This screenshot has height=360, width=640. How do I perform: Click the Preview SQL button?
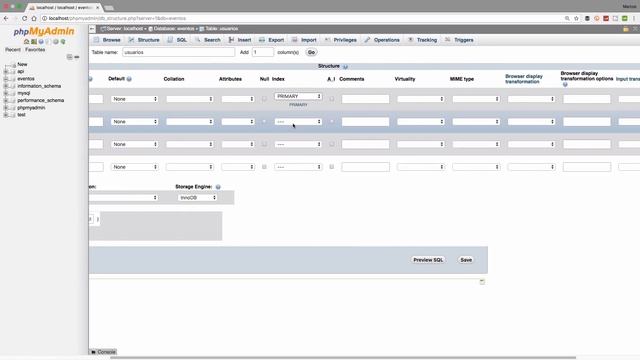(428, 260)
